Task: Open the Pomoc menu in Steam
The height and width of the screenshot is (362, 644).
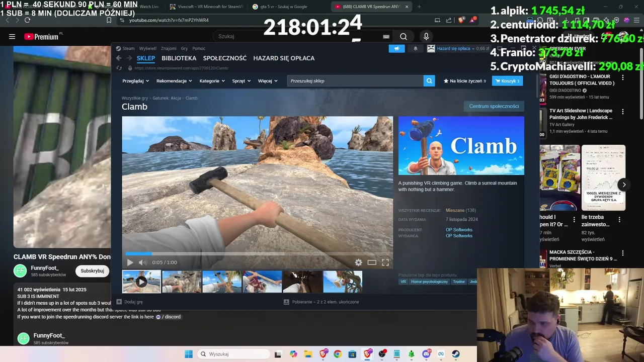Action: (x=199, y=48)
